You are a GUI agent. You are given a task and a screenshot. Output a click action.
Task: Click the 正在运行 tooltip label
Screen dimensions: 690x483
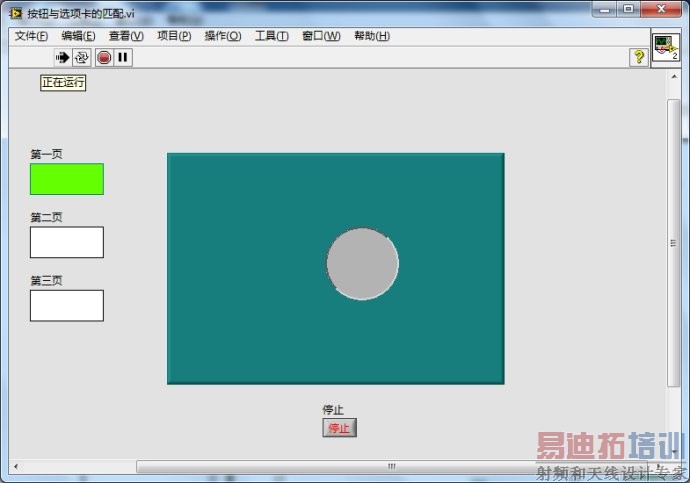(x=63, y=83)
